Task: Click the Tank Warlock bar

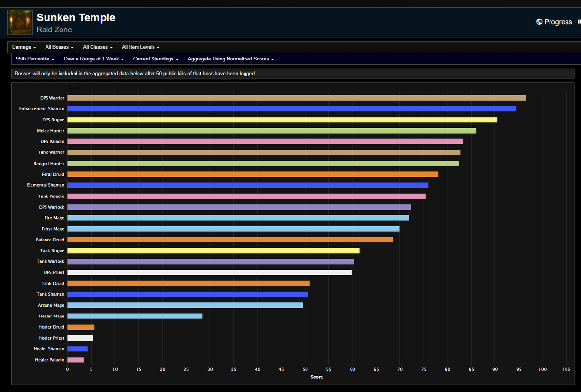Action: click(211, 261)
